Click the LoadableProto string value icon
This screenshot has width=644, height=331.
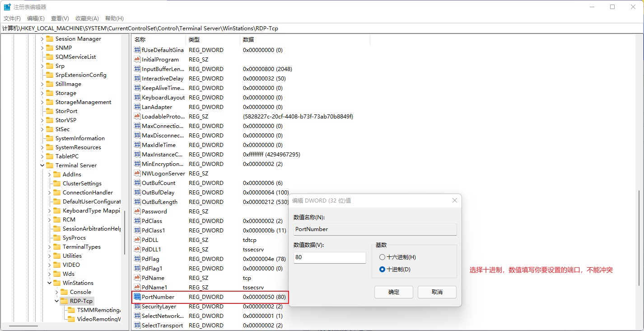(137, 117)
